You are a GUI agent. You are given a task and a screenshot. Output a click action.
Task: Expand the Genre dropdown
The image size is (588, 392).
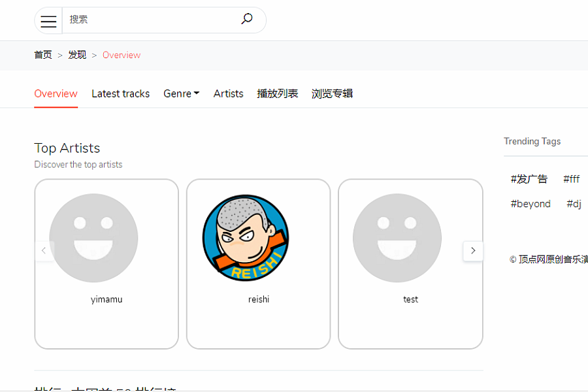pyautogui.click(x=181, y=93)
